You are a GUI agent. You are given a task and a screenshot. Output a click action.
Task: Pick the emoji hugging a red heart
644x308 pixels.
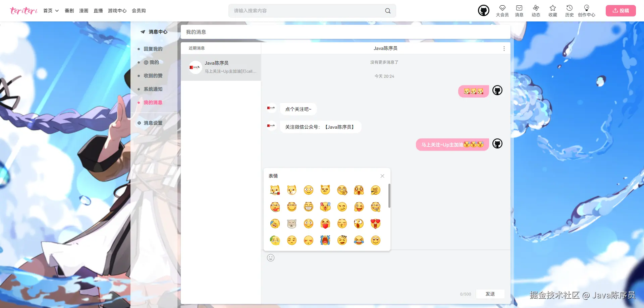click(x=325, y=224)
